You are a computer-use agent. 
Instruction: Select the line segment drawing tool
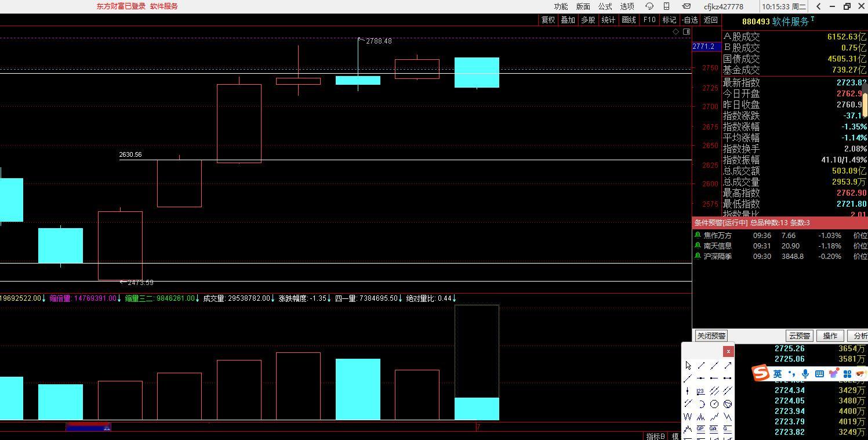701,366
